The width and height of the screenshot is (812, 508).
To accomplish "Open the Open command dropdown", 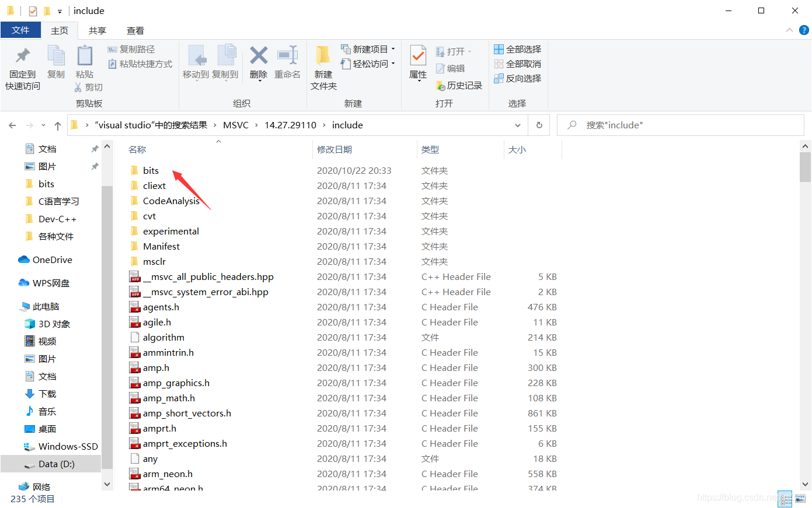I will pos(469,51).
